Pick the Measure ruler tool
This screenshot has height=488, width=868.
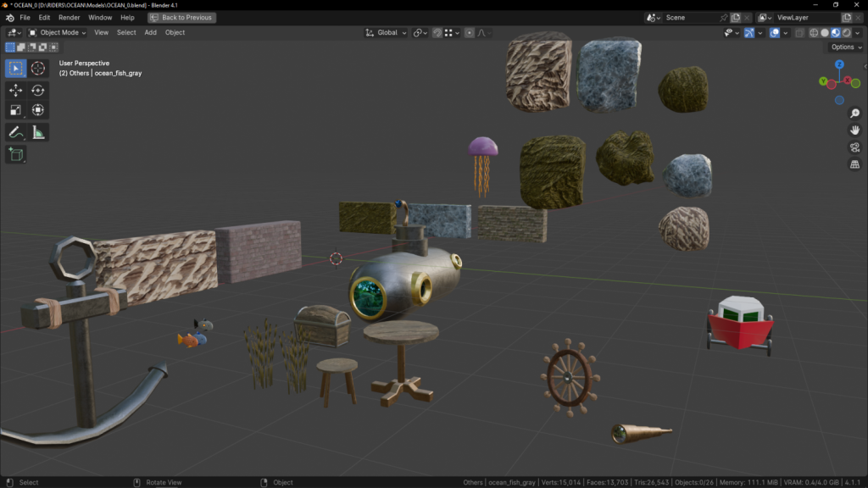coord(38,132)
